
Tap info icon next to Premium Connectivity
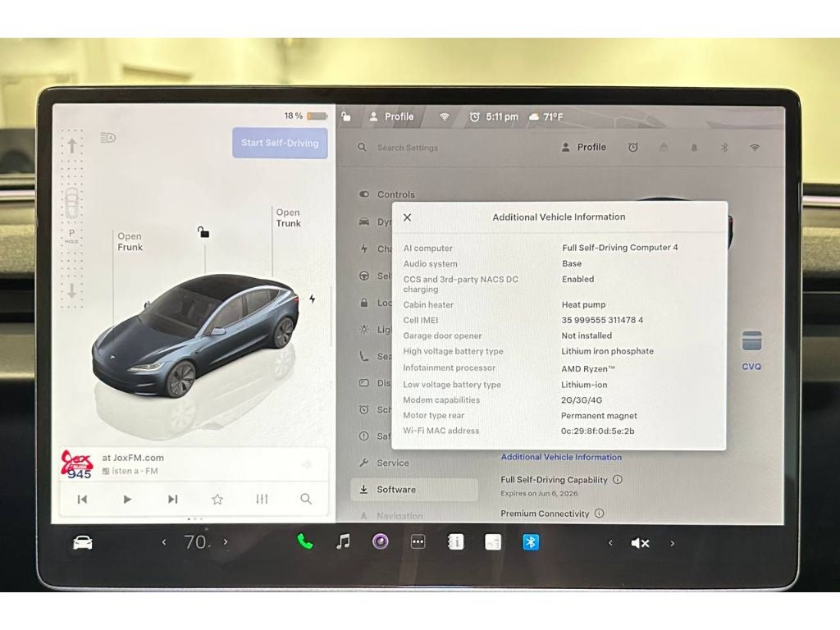599,514
